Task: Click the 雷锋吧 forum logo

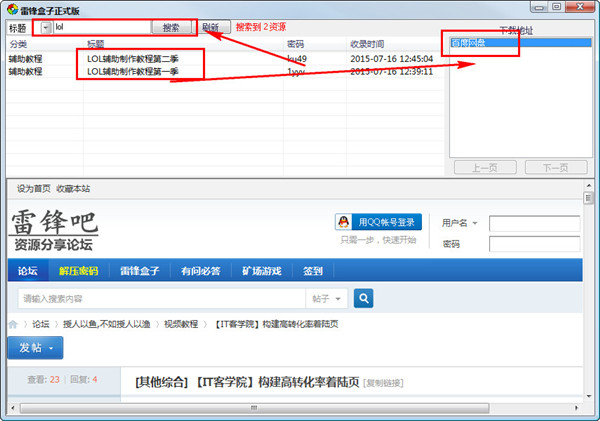Action: click(x=54, y=230)
